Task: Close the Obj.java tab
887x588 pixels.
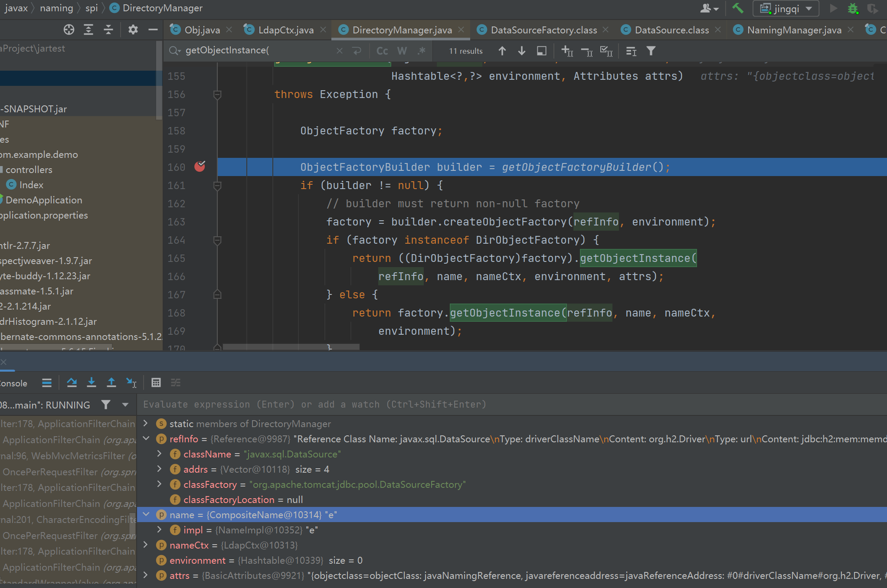Action: 229,29
